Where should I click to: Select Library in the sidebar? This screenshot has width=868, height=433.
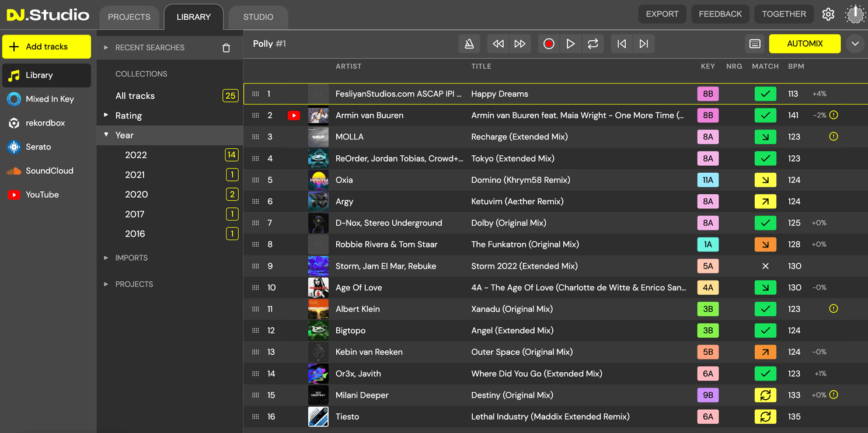click(x=46, y=75)
